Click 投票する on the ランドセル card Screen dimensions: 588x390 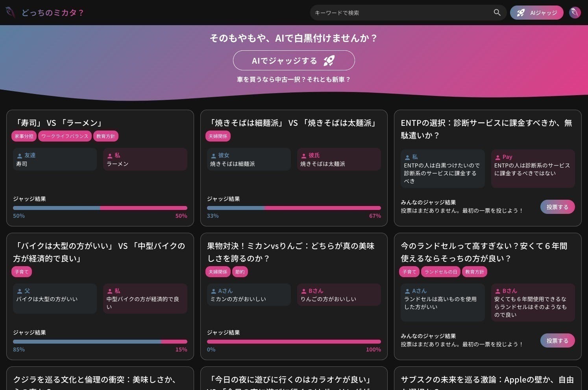tap(557, 340)
